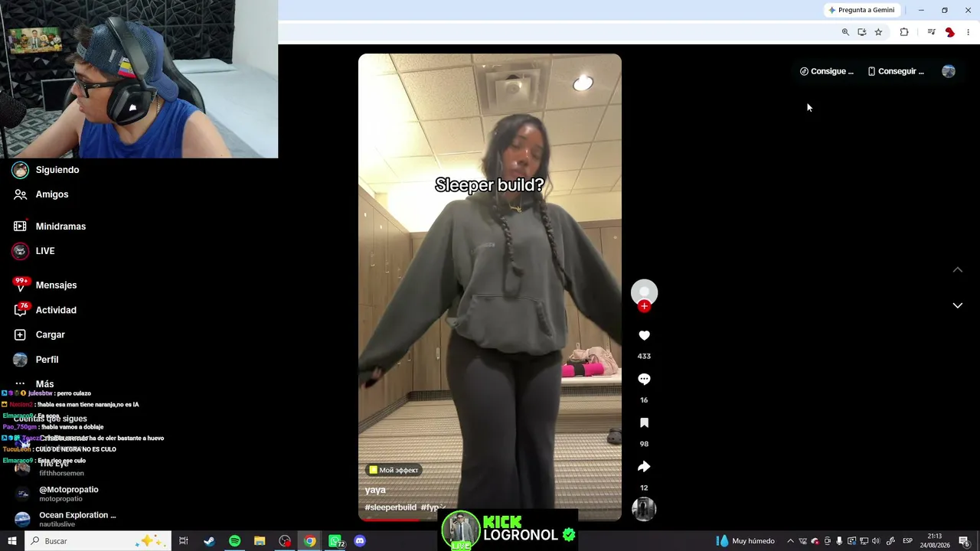The image size is (980, 551).
Task: Expand the Más options in the sidebar
Action: pyautogui.click(x=34, y=383)
